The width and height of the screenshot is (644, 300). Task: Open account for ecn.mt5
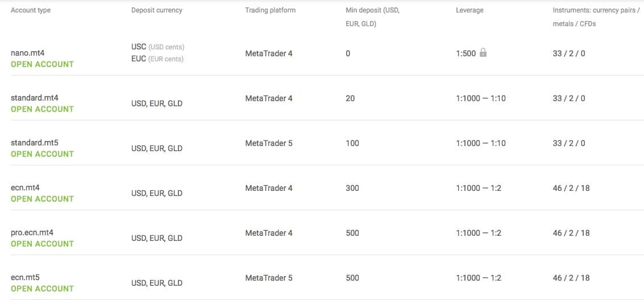pyautogui.click(x=42, y=289)
